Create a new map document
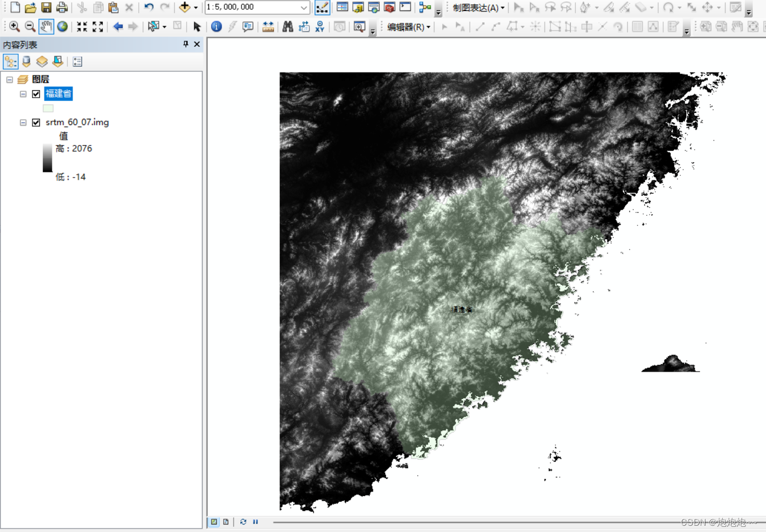The image size is (766, 532). point(15,7)
